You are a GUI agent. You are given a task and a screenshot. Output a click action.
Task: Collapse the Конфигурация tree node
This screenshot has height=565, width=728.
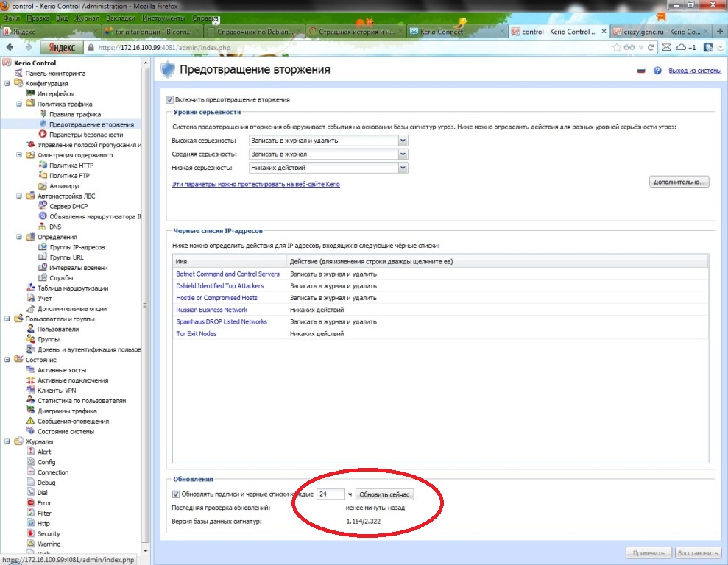point(7,84)
